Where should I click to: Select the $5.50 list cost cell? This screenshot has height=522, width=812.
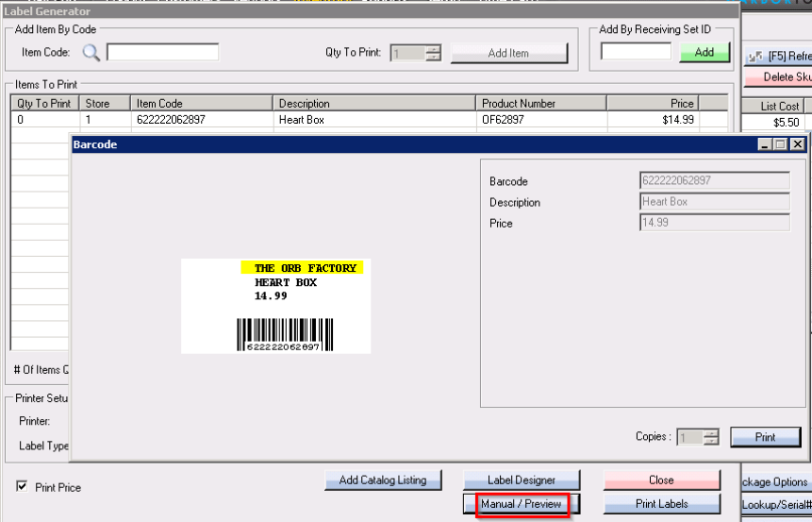(x=773, y=123)
